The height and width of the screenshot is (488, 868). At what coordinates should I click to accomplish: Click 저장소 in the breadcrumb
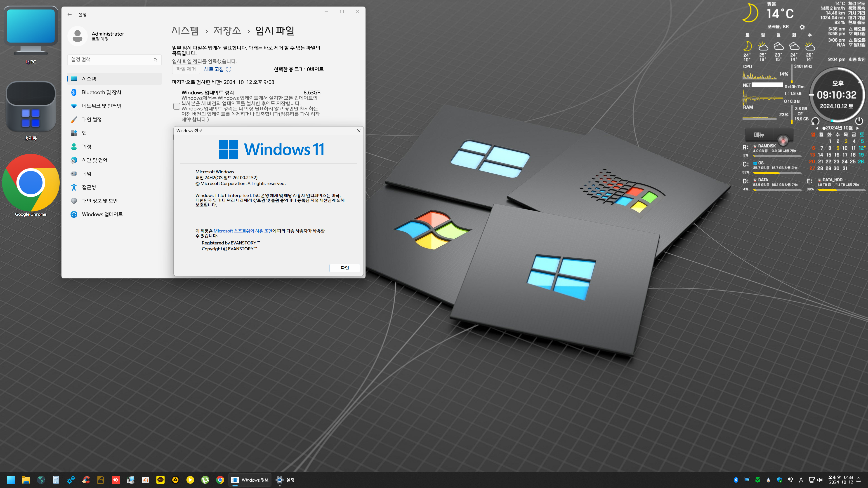coord(227,31)
